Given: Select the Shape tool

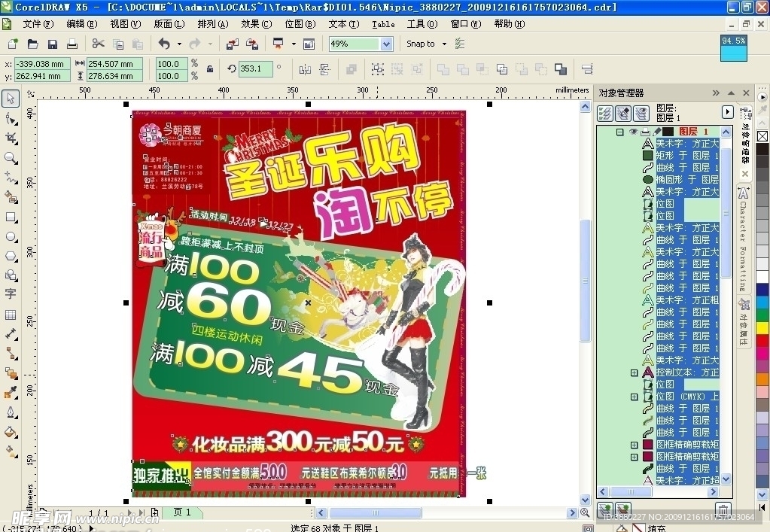Looking at the screenshot, I should pos(11,119).
